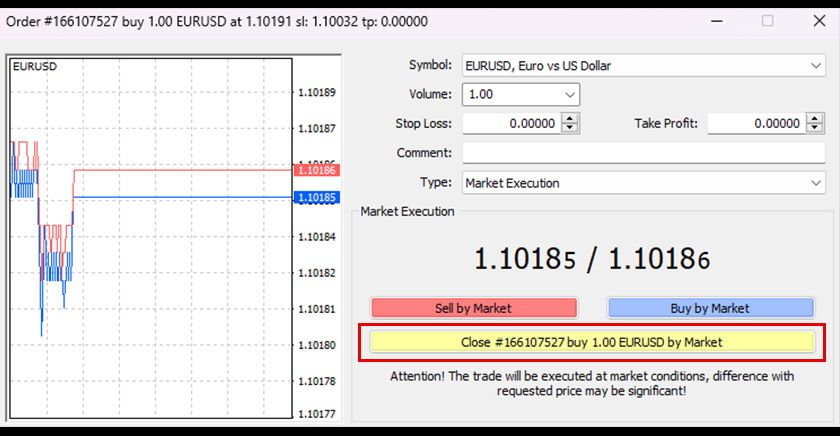Image resolution: width=840 pixels, height=436 pixels.
Task: Click inside the Stop Loss value field
Action: [x=510, y=124]
